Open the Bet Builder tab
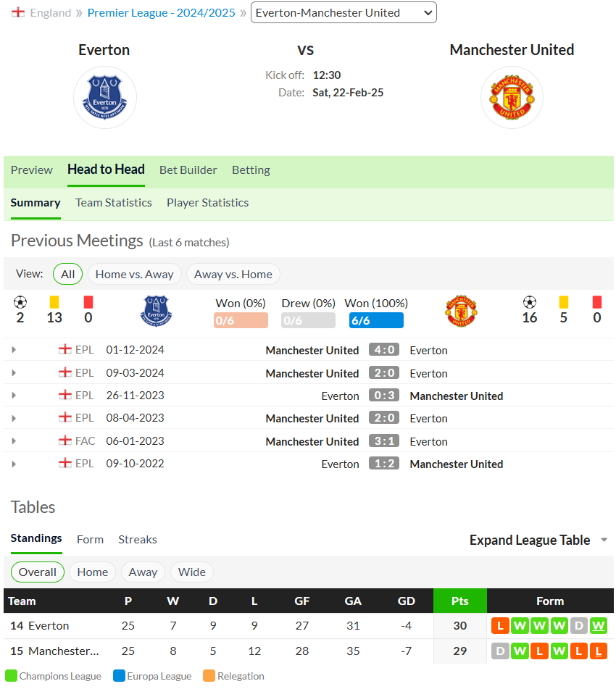Screen dimensions: 616x689 pos(188,170)
